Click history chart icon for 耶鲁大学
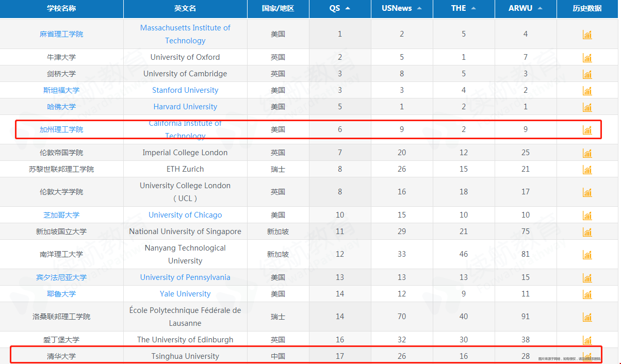621x364 pixels. [x=587, y=294]
